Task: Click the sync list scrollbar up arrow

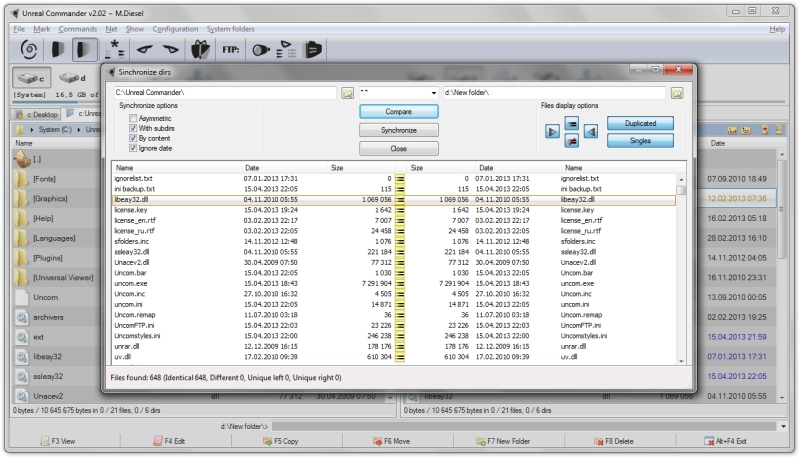Action: point(681,180)
